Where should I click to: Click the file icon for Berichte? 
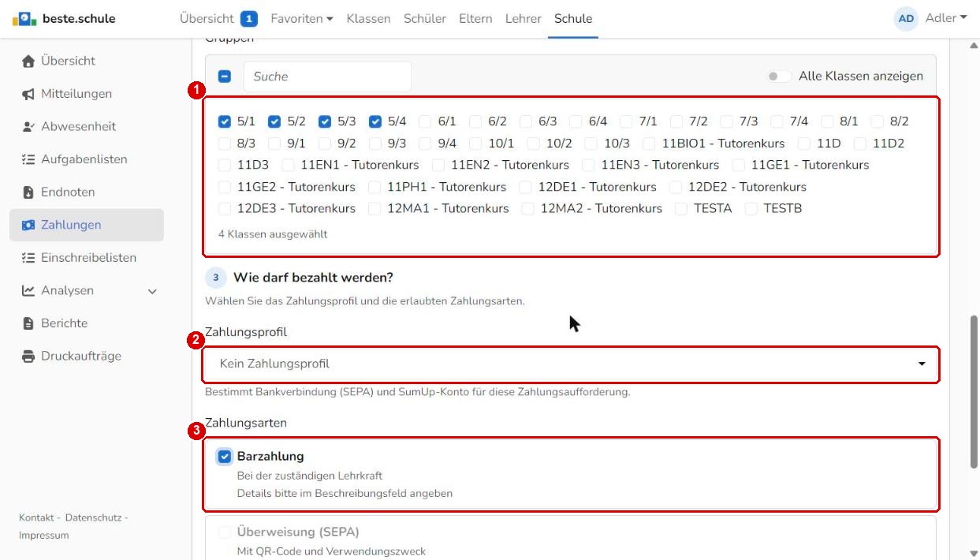(x=28, y=323)
